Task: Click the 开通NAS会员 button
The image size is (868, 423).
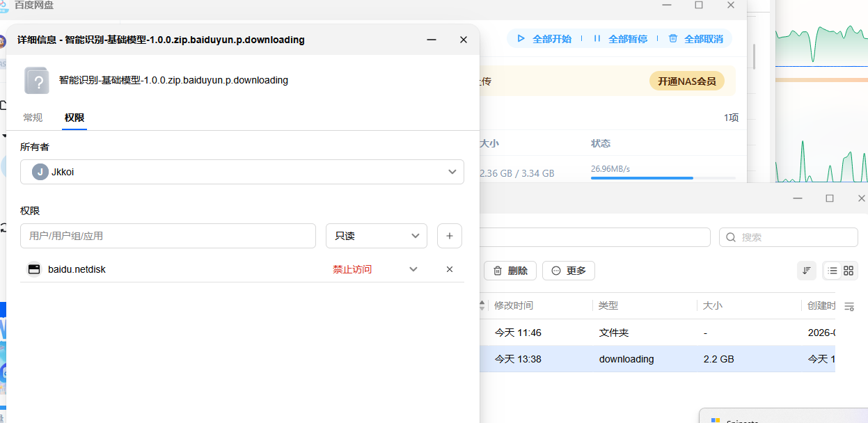Action: point(687,81)
